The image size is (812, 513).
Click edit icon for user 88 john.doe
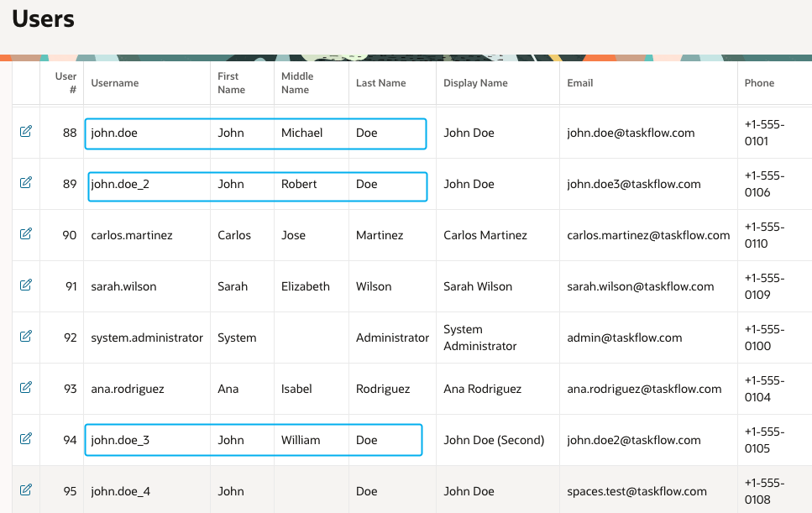[25, 132]
